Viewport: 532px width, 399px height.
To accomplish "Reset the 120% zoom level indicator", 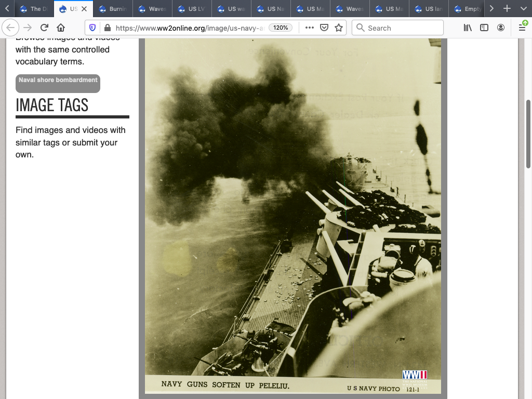I will pyautogui.click(x=281, y=28).
